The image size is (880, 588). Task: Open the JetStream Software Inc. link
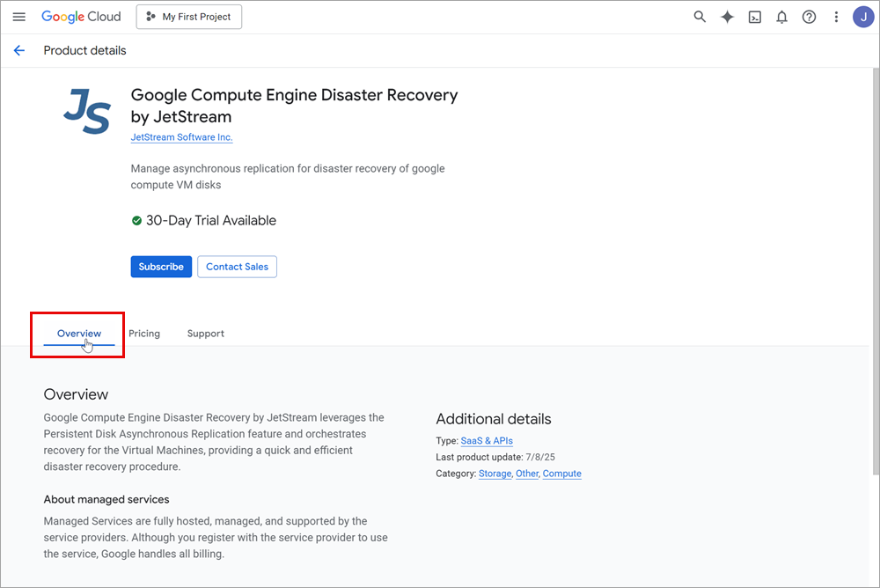[x=181, y=137]
